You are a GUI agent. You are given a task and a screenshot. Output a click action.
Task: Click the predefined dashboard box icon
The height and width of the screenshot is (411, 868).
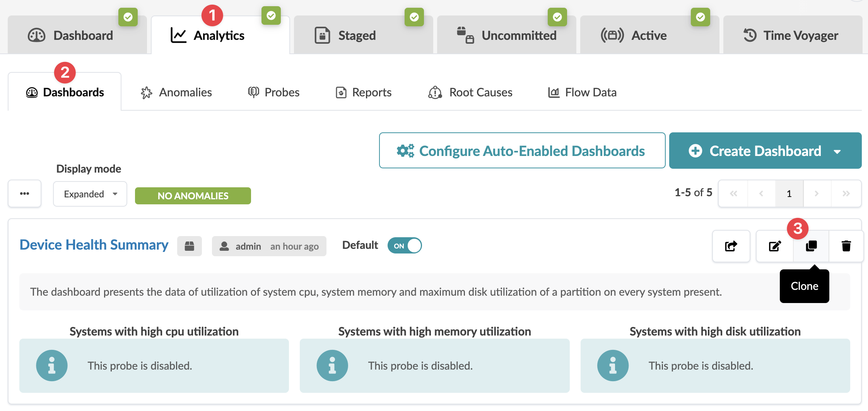pyautogui.click(x=190, y=246)
